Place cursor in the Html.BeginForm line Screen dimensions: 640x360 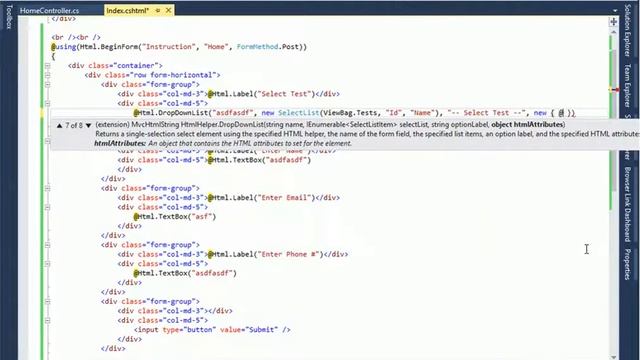pyautogui.click(x=179, y=47)
